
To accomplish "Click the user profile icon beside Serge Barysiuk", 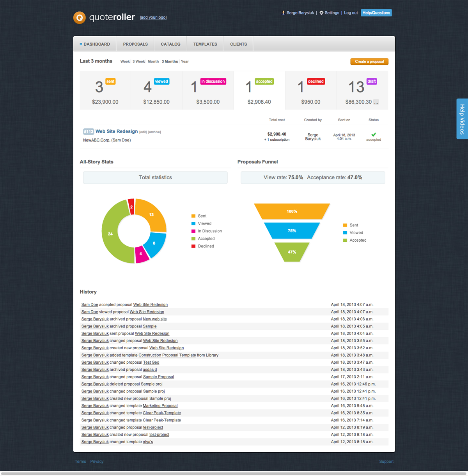I will (283, 13).
